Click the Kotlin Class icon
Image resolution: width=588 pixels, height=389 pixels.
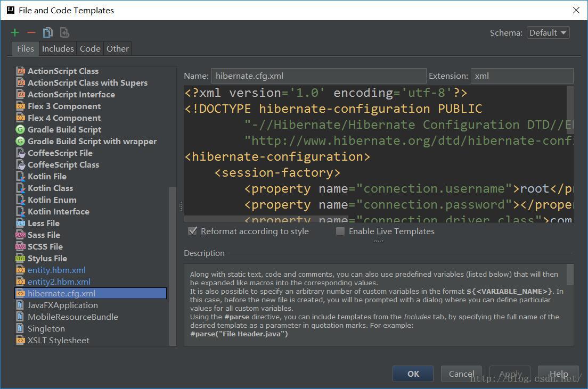click(x=21, y=188)
